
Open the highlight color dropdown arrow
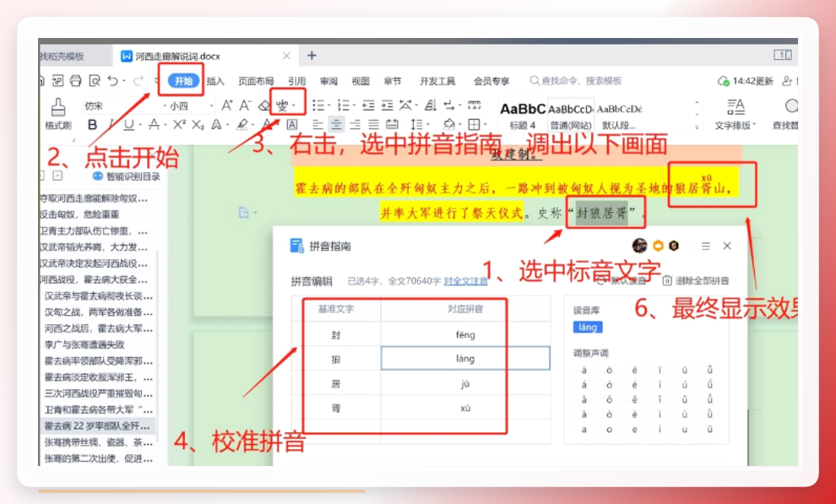[x=253, y=125]
